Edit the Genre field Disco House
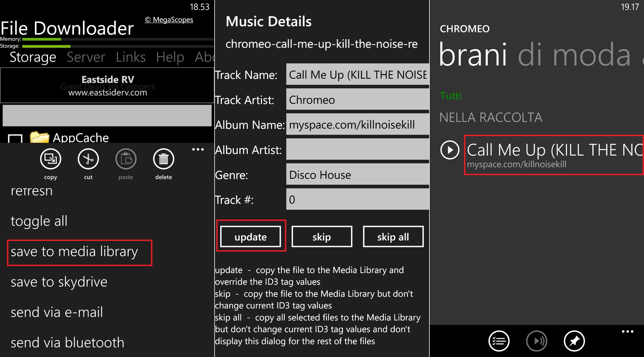Image resolution: width=644 pixels, height=357 pixels. pos(358,174)
